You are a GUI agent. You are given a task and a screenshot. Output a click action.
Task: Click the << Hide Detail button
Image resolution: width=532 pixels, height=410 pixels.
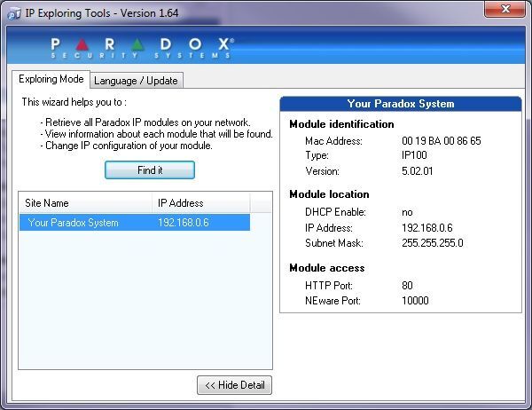(234, 385)
